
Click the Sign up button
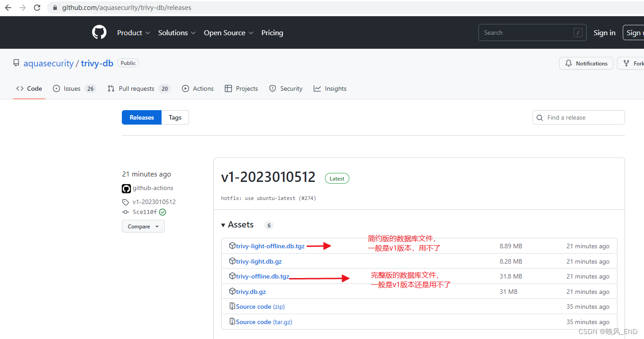click(633, 33)
